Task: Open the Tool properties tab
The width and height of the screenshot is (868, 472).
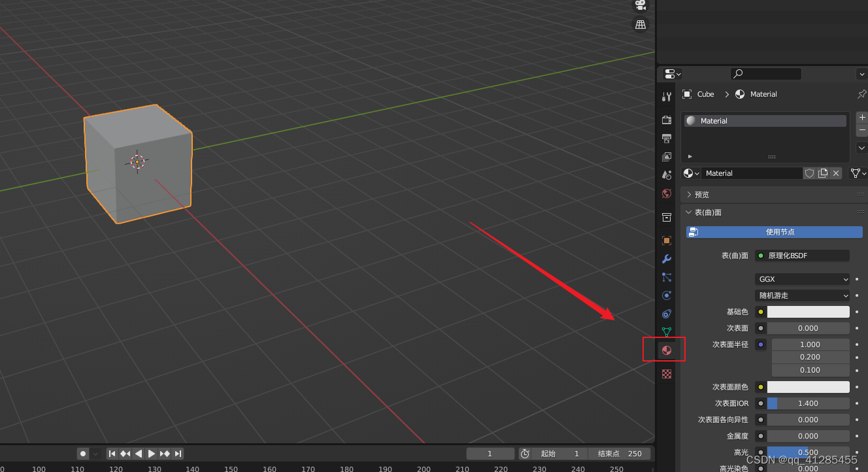Action: tap(667, 97)
